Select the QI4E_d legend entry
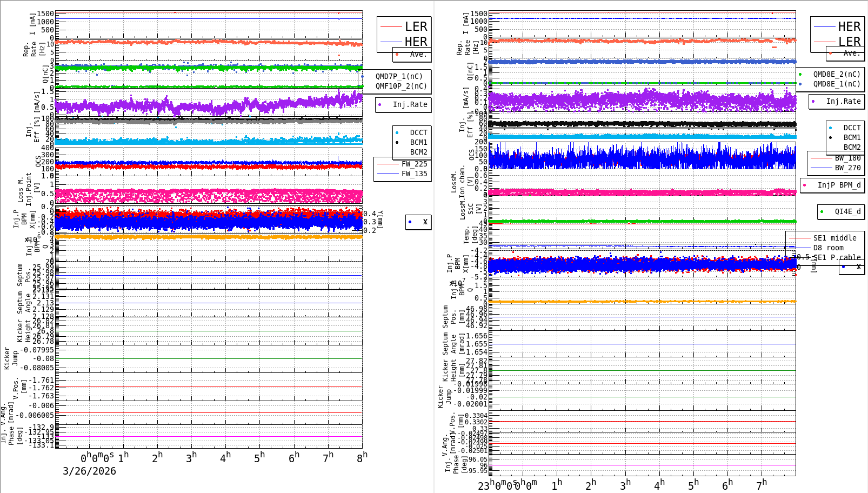 click(847, 211)
